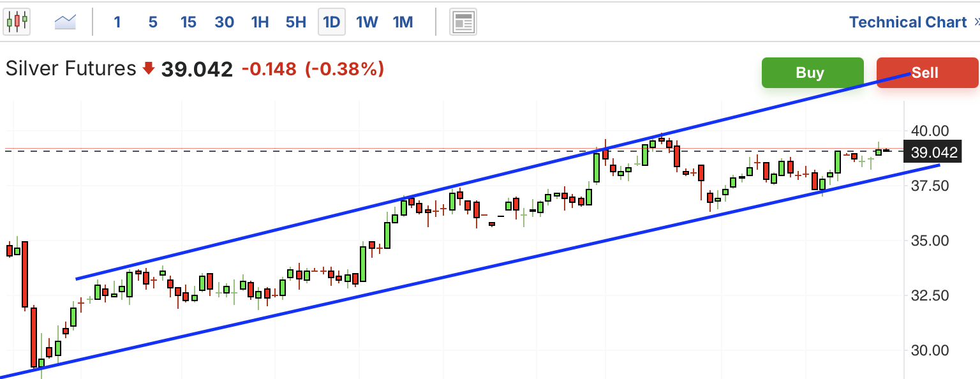This screenshot has height=379, width=980.
Task: Click the red Sell button
Action: [x=927, y=73]
